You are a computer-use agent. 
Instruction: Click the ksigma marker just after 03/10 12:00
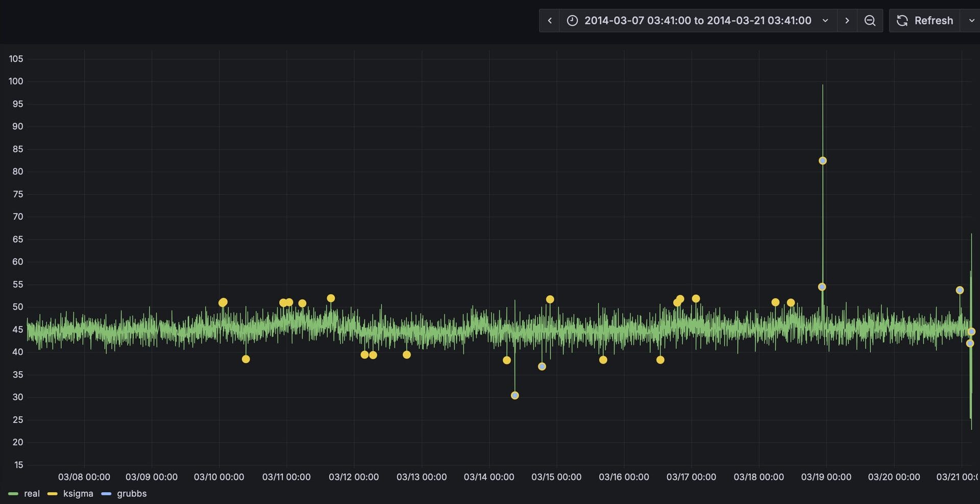(246, 359)
